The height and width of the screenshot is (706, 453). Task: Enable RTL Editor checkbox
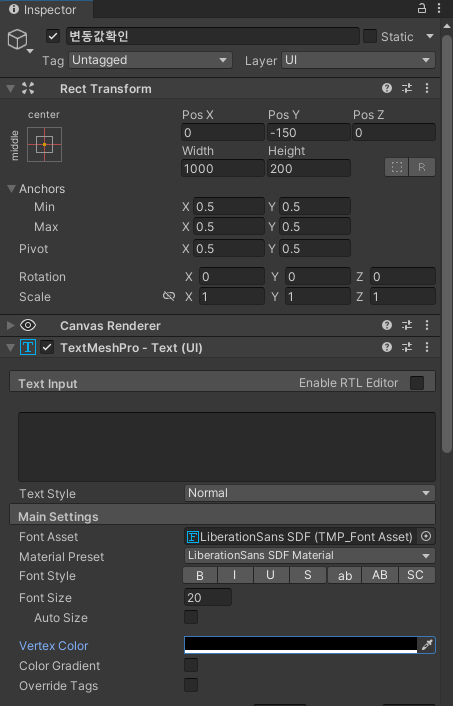tap(417, 383)
